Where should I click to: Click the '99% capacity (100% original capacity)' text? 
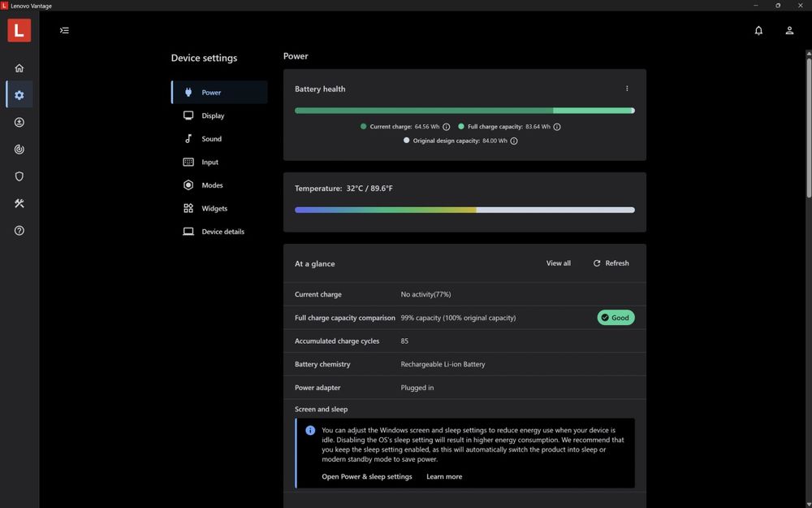(458, 318)
